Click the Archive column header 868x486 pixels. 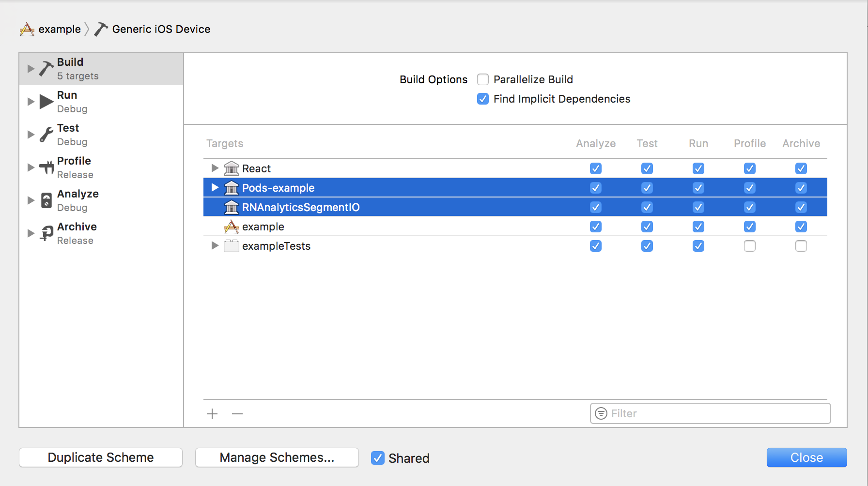point(801,143)
